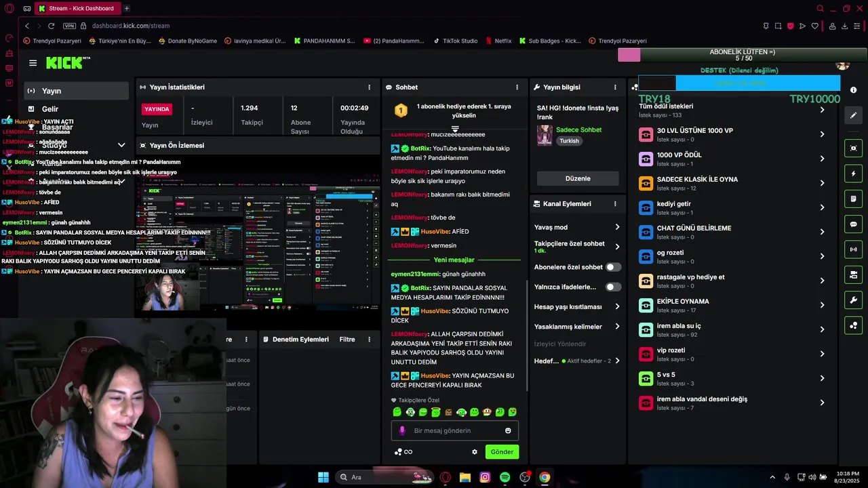This screenshot has width=868, height=488.
Task: Open Yavaş mod settings arrow
Action: pos(617,227)
